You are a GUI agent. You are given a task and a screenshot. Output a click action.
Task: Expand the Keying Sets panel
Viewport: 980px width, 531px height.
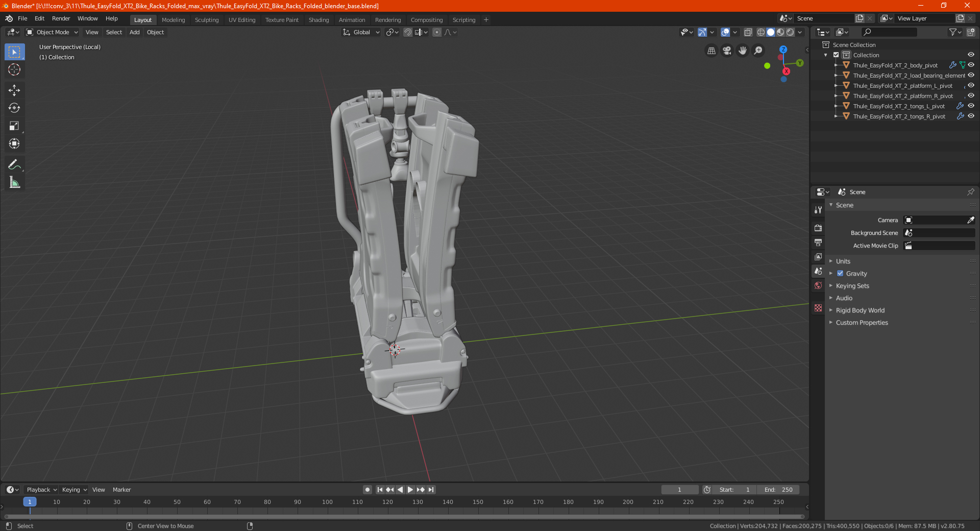click(852, 286)
